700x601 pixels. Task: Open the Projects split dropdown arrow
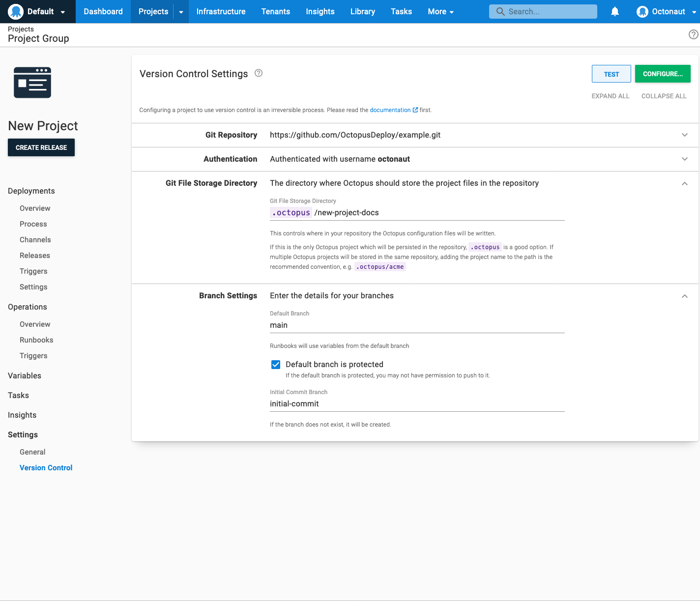point(181,11)
